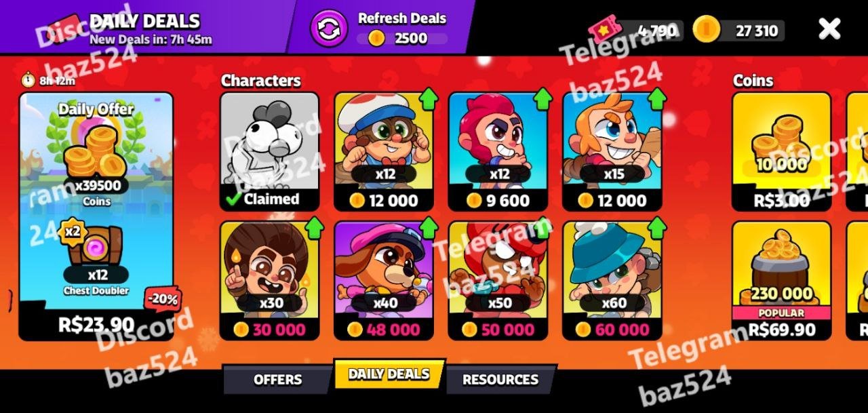Choose the blue bucket hat character x60
Screen dimensions: 868x413
pyautogui.click(x=612, y=281)
